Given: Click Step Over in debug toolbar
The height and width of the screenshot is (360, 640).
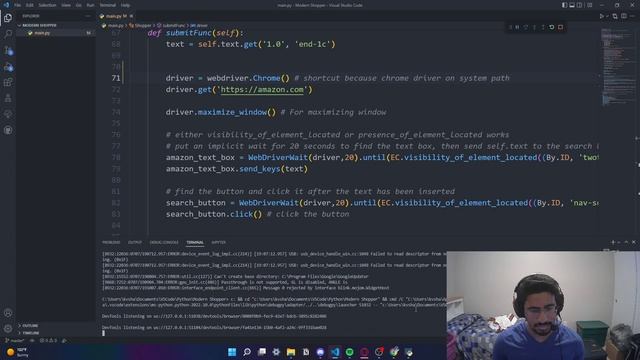Looking at the screenshot, I should (x=526, y=27).
